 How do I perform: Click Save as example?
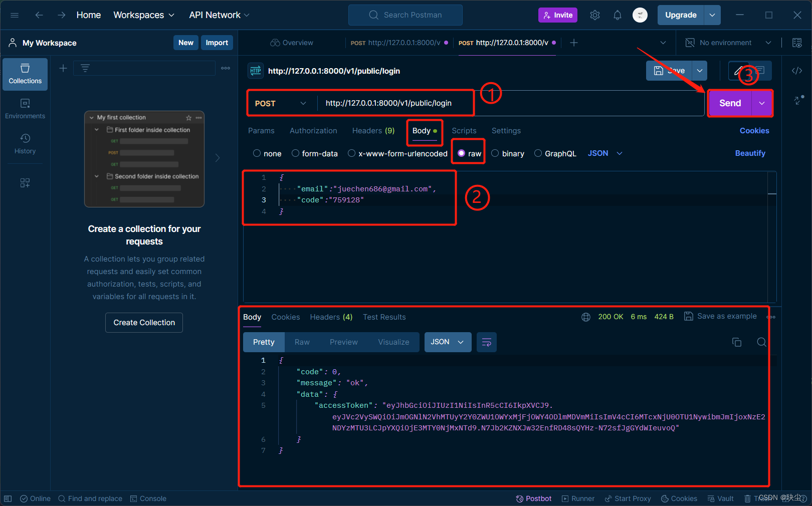click(721, 316)
